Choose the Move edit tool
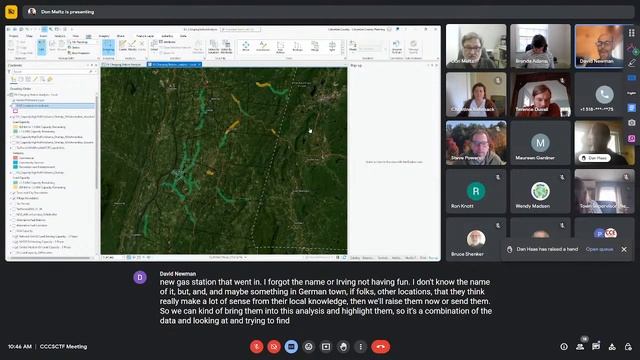This screenshot has width=640, height=360. (x=246, y=46)
